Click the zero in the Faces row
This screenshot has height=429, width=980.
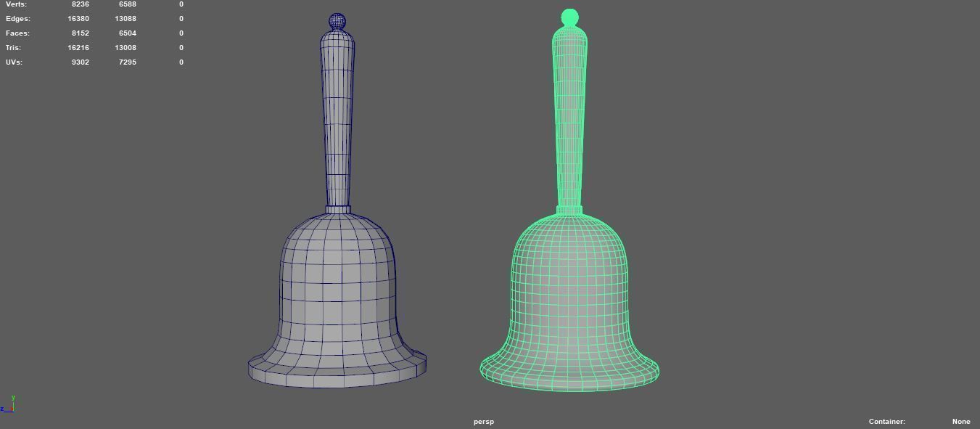[181, 33]
